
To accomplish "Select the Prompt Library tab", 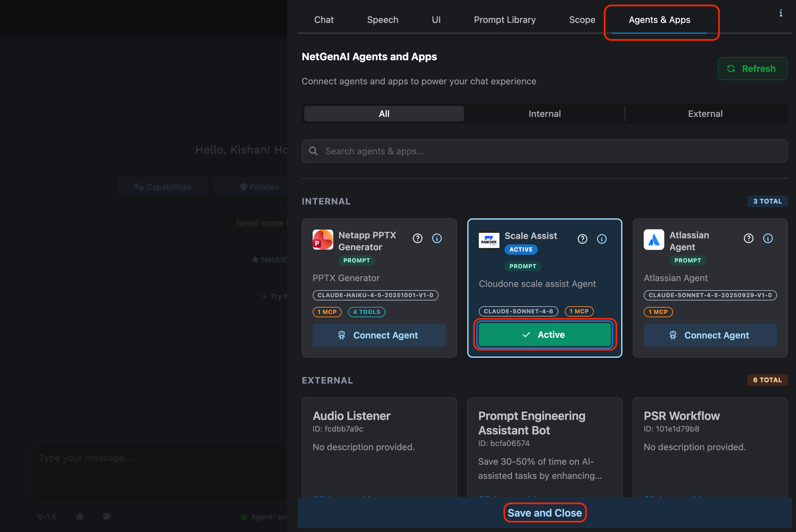I will (x=505, y=20).
